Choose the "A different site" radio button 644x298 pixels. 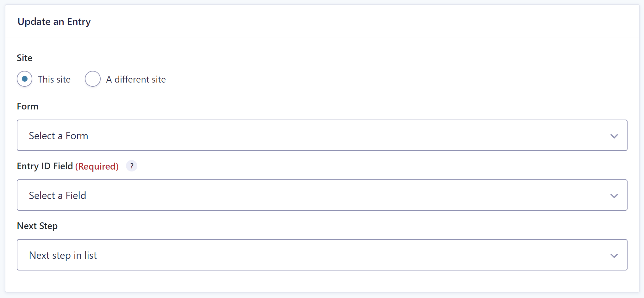pyautogui.click(x=93, y=79)
